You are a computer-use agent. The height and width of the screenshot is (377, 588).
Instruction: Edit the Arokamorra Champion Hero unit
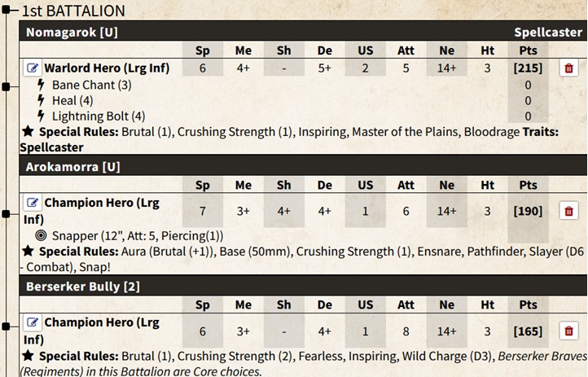click(33, 203)
